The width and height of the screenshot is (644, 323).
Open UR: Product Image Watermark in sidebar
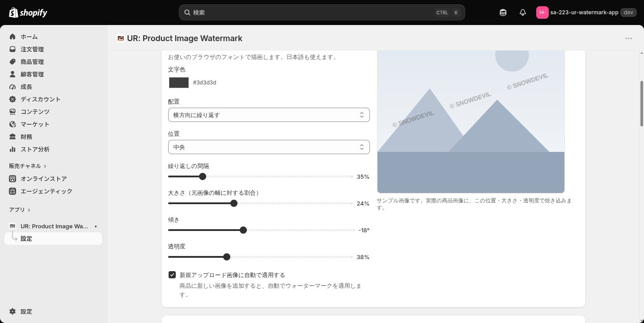(x=53, y=226)
